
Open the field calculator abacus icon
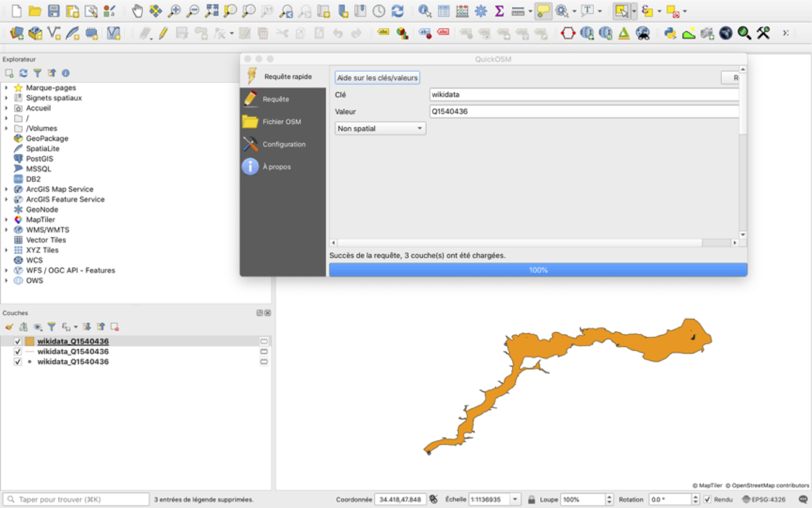pyautogui.click(x=462, y=11)
